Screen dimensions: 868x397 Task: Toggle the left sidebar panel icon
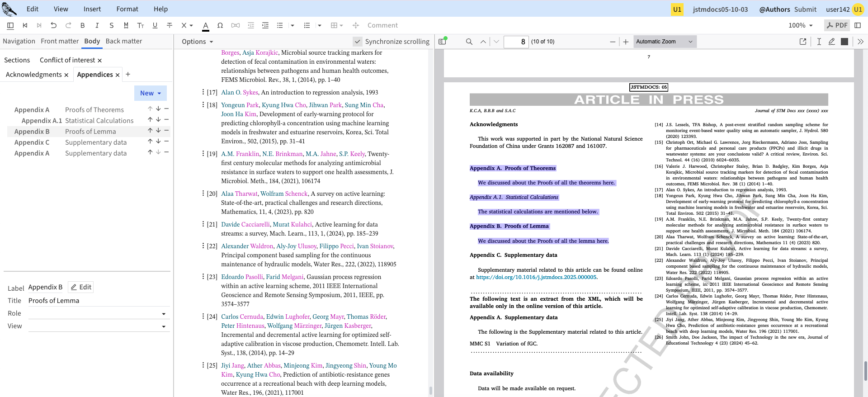10,25
